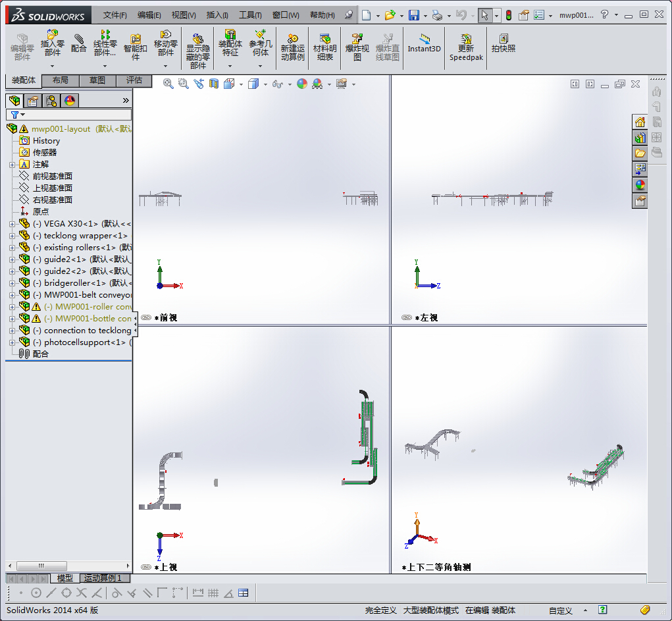Open the 帮助(H) menu

pyautogui.click(x=323, y=15)
